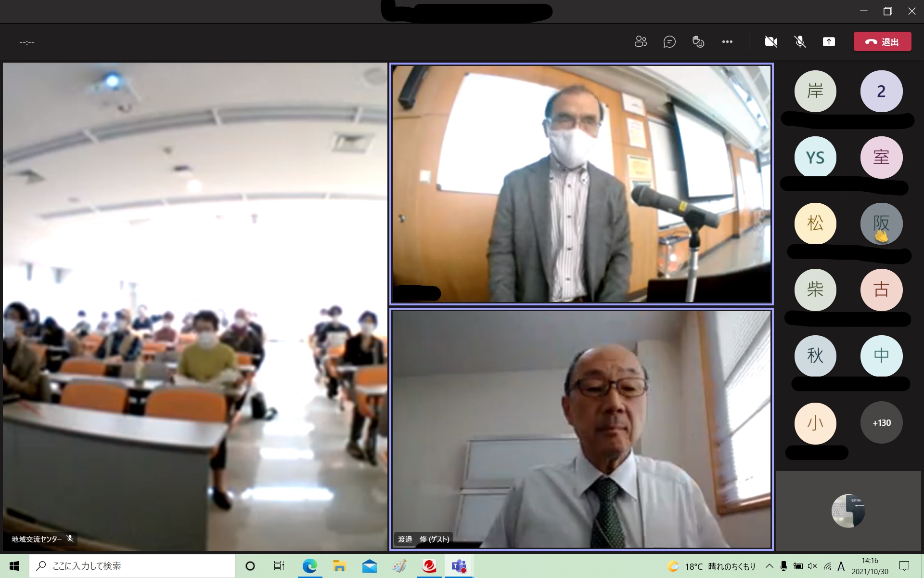The width and height of the screenshot is (924, 578).
Task: Select the 小 participant avatar
Action: pos(815,422)
